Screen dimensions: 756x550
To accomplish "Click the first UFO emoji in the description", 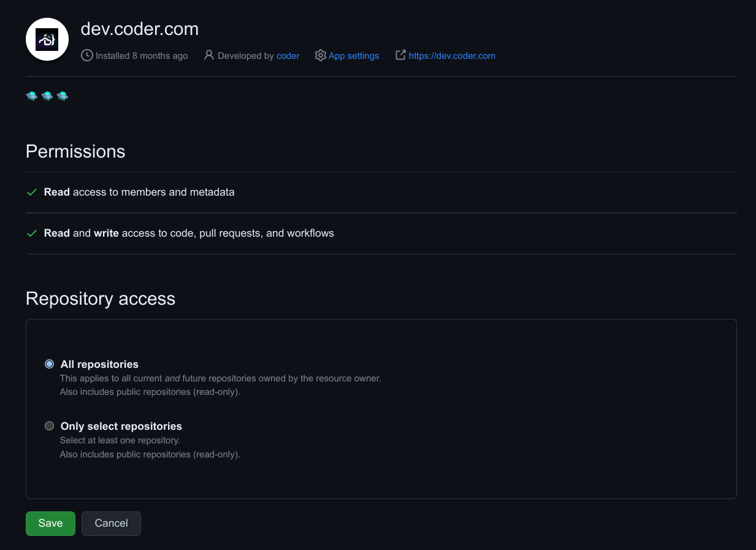I will [x=31, y=96].
